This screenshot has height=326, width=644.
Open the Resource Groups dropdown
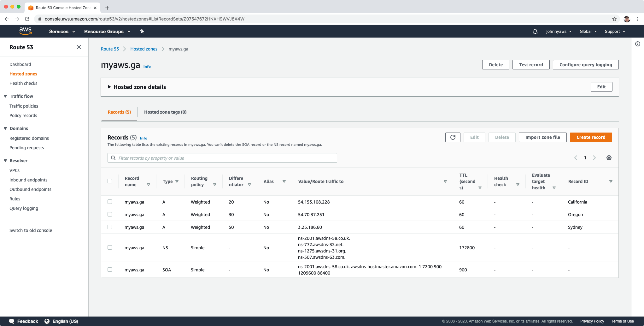pos(107,31)
